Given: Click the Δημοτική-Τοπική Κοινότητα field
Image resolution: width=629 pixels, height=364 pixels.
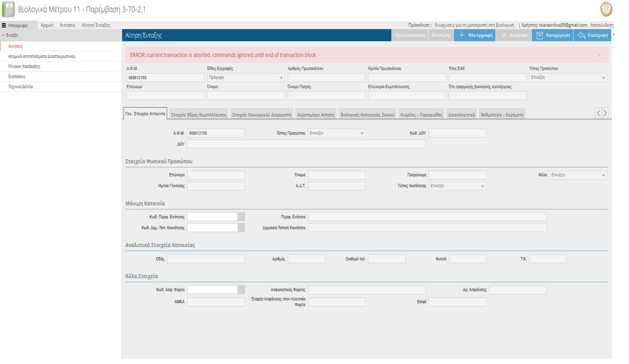Looking at the screenshot, I should 427,227.
